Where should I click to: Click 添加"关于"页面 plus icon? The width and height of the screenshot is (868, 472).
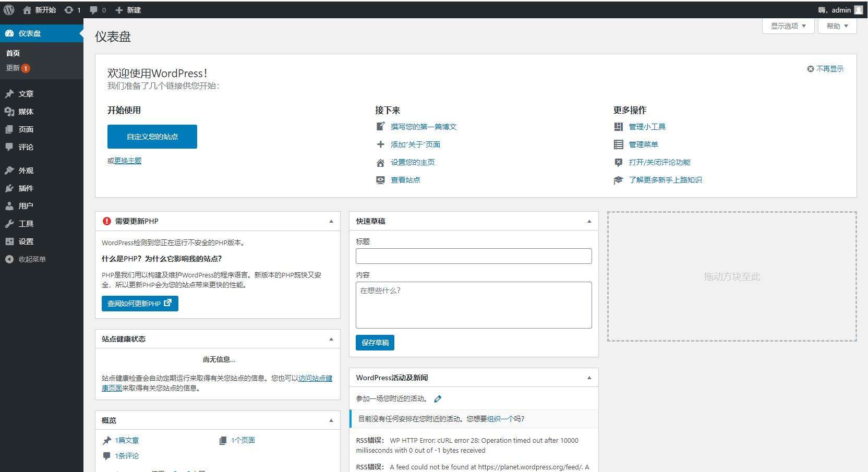coord(381,144)
